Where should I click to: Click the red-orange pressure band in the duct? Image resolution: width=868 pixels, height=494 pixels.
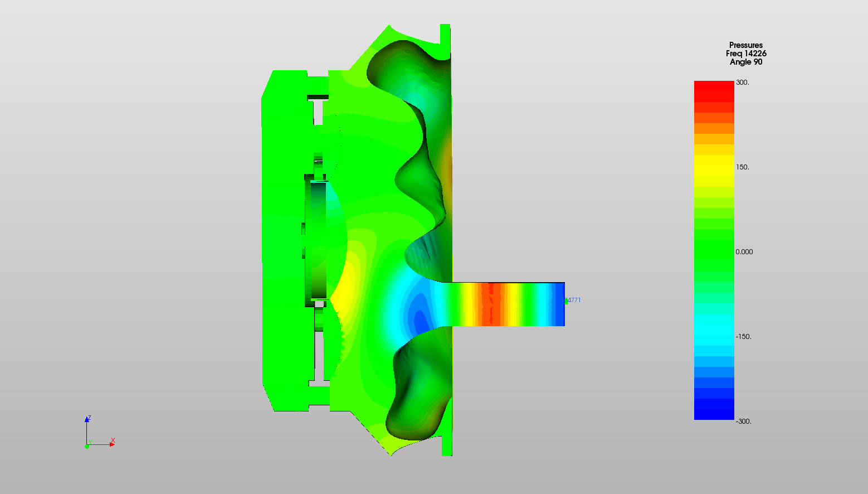[x=490, y=304]
